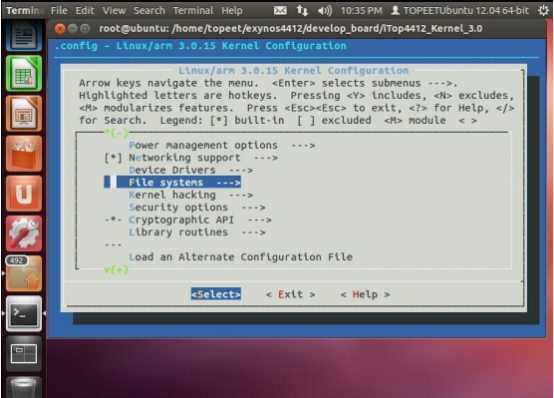This screenshot has height=398, width=554.
Task: Click the Terminal dock icon
Action: [24, 314]
